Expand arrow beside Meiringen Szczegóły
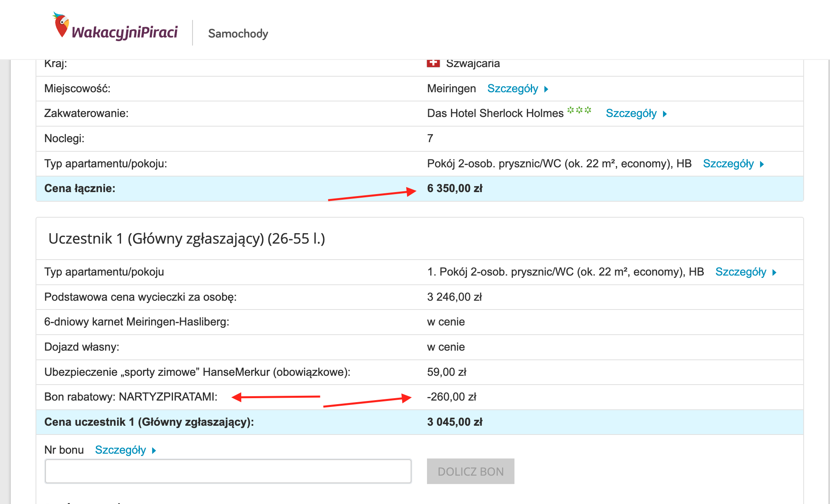830x504 pixels. coord(546,89)
